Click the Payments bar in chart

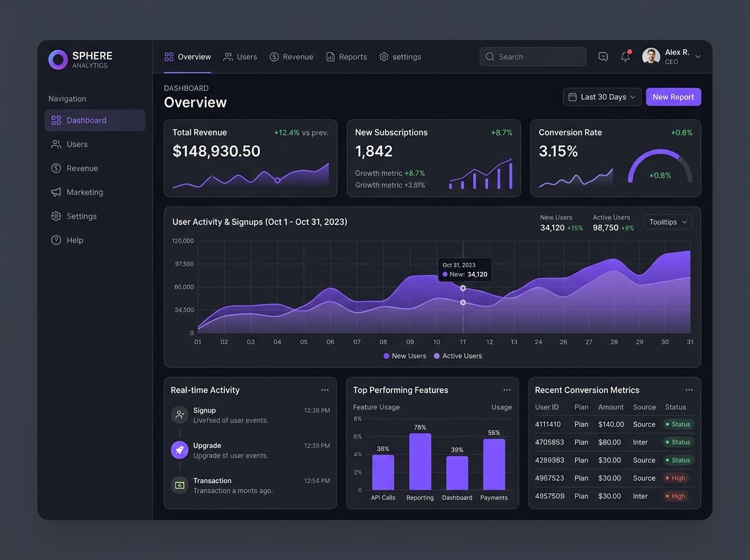tap(494, 464)
